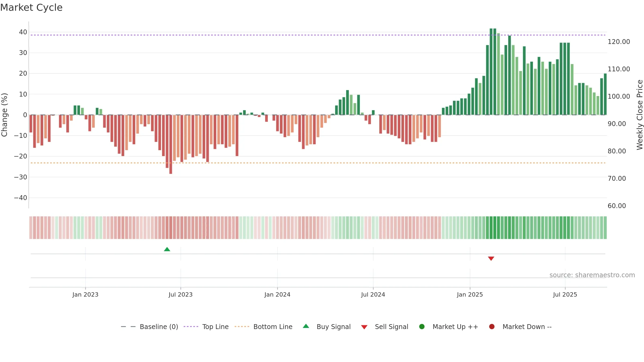The height and width of the screenshot is (362, 644).
Task: Toggle the Market Up ++ legend entry
Action: point(449,327)
